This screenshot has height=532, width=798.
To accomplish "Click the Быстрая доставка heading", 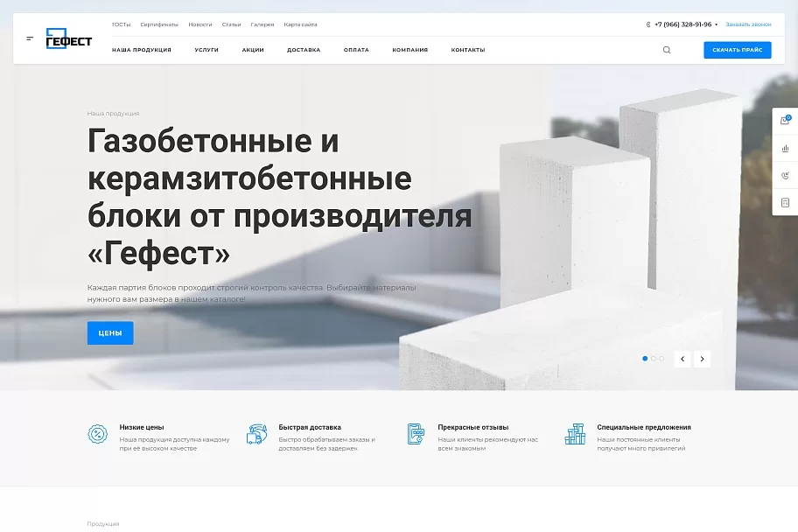I will 310,427.
